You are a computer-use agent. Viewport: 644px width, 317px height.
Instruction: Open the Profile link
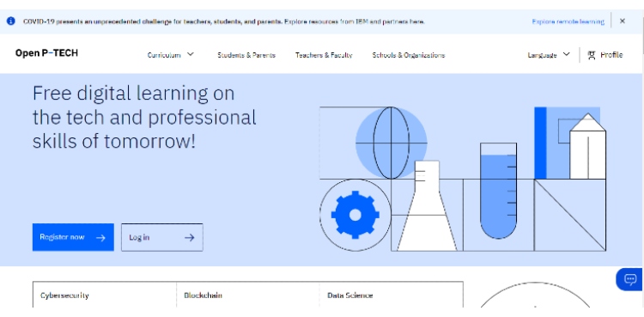[611, 55]
